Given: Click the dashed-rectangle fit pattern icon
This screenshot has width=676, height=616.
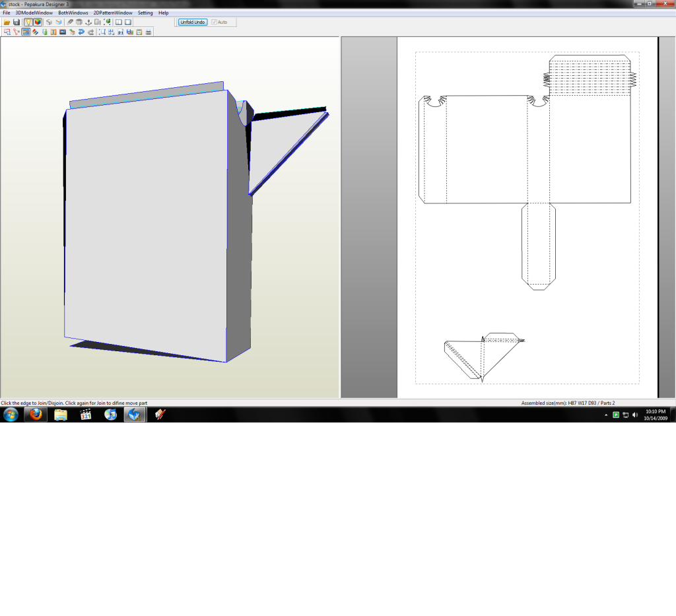Looking at the screenshot, I should coord(102,32).
